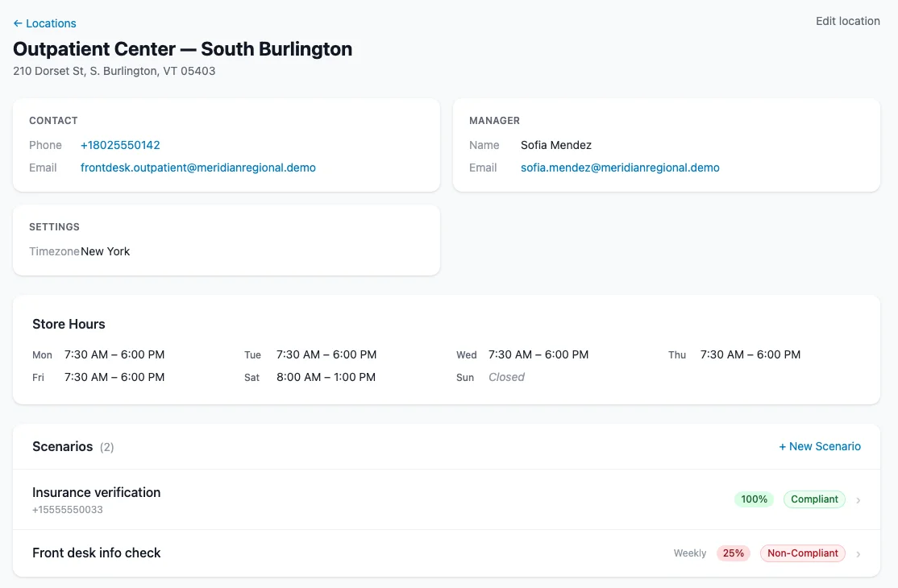The image size is (898, 588).
Task: Click the Weekly frequency label
Action: 689,553
